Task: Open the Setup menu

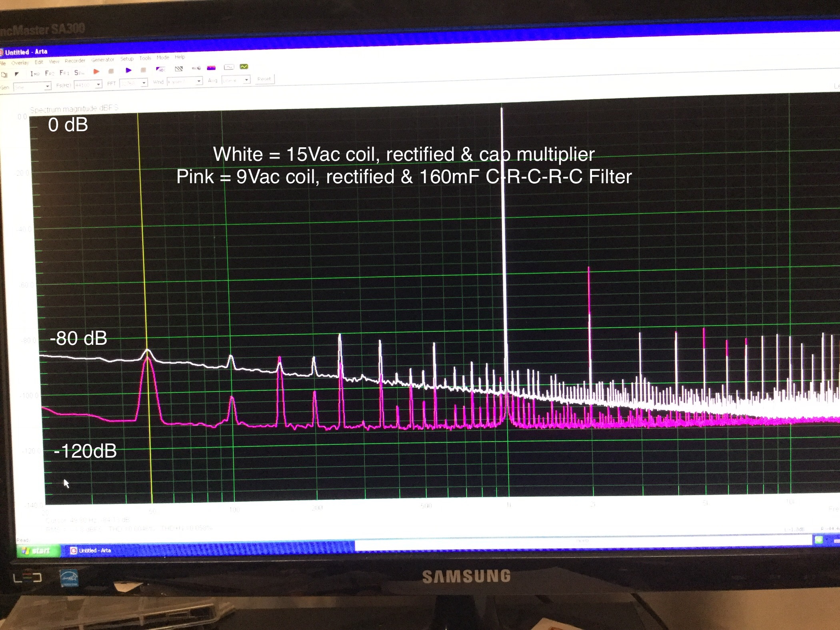Action: coord(127,59)
